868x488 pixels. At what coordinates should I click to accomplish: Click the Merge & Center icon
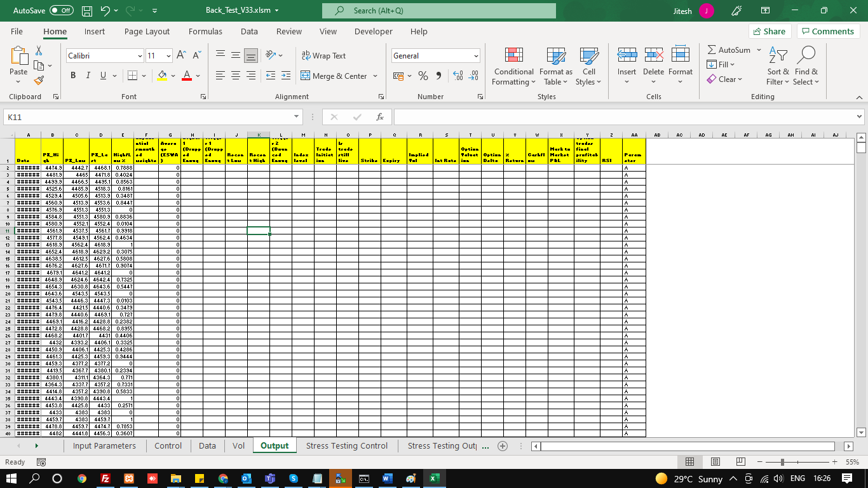[x=306, y=76]
